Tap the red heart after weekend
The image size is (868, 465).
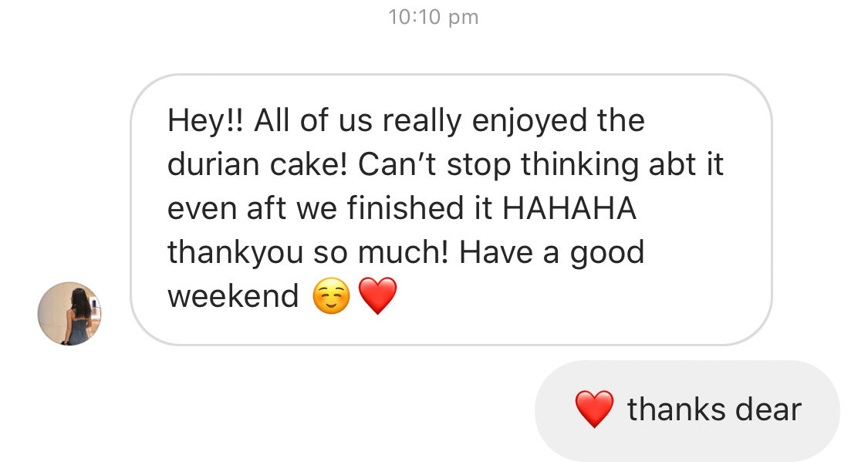[x=378, y=296]
